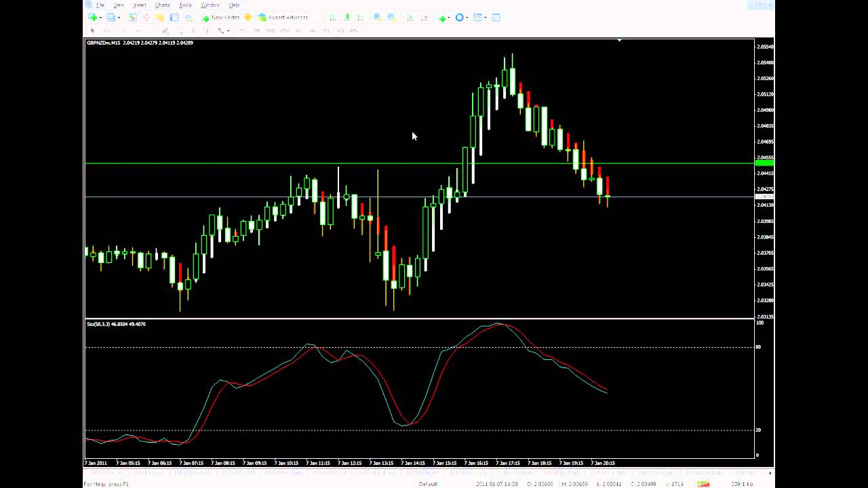The height and width of the screenshot is (488, 868).
Task: Open the Strategy Tester
Action: click(x=189, y=17)
